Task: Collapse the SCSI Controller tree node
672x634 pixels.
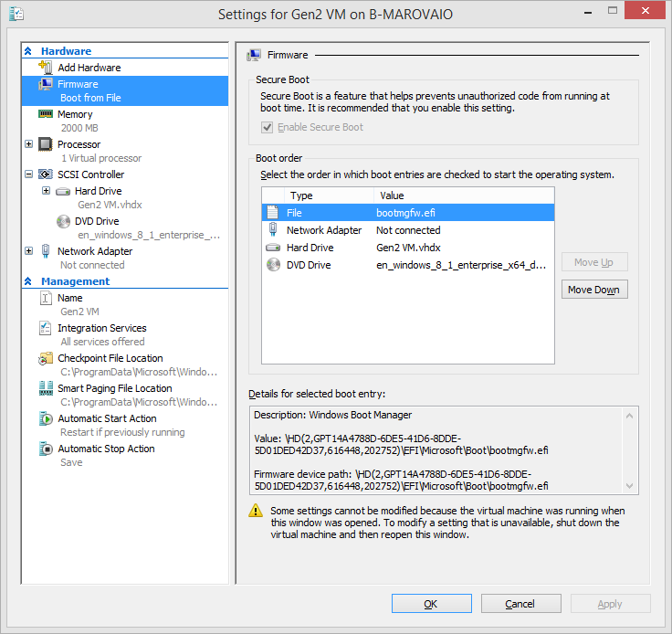Action: [29, 174]
